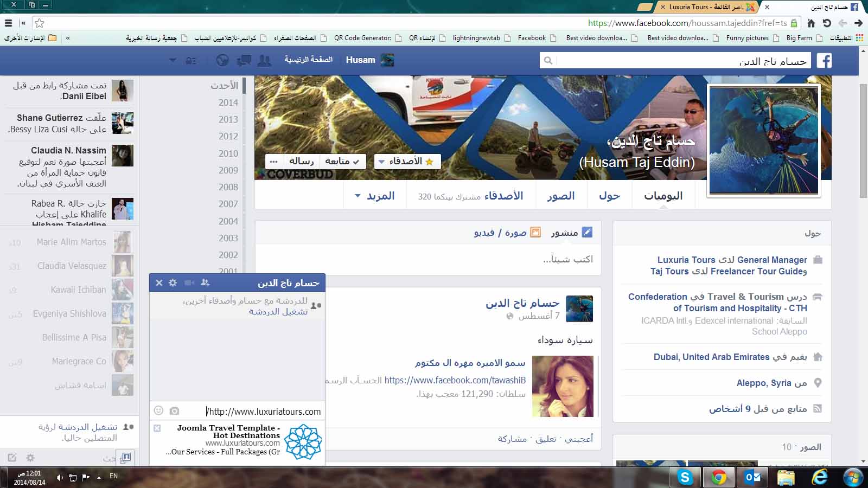Open Dubai, United Arab Emirates link
The width and height of the screenshot is (868, 488).
pyautogui.click(x=711, y=357)
